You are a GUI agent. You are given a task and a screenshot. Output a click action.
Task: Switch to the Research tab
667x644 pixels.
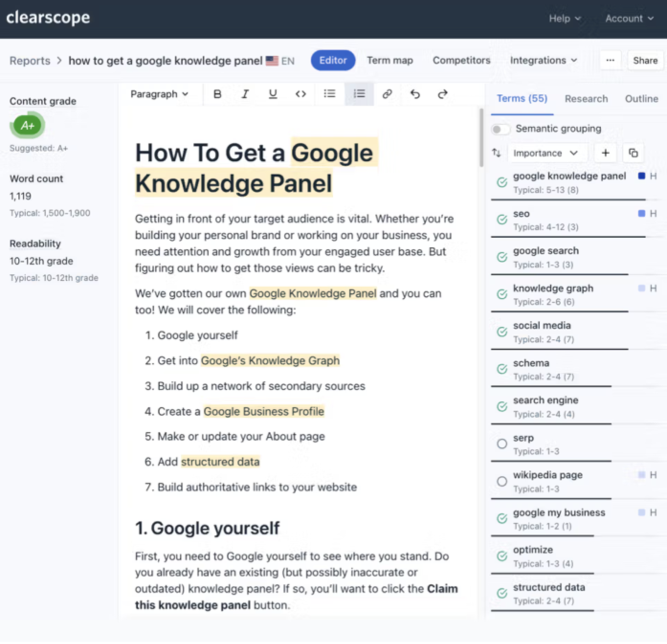586,99
